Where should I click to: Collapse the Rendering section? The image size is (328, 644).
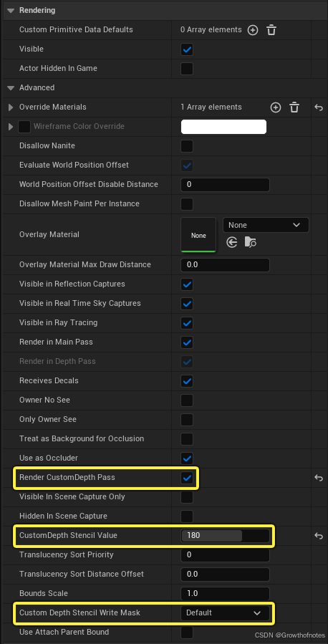pos(11,10)
